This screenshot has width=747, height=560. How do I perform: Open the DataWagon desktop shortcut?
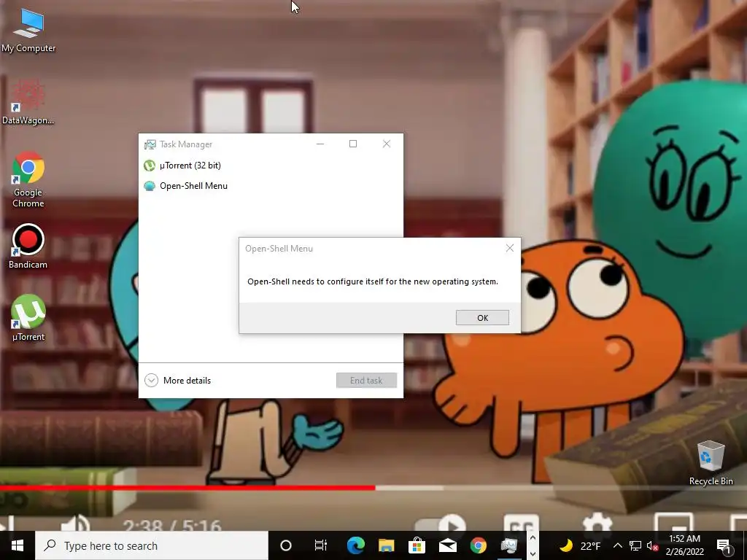click(x=28, y=102)
